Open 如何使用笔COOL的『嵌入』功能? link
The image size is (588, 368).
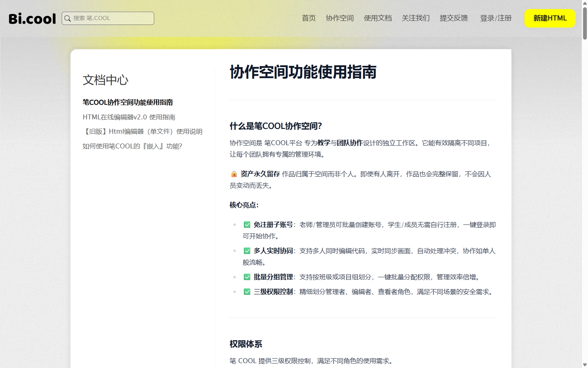pyautogui.click(x=132, y=146)
